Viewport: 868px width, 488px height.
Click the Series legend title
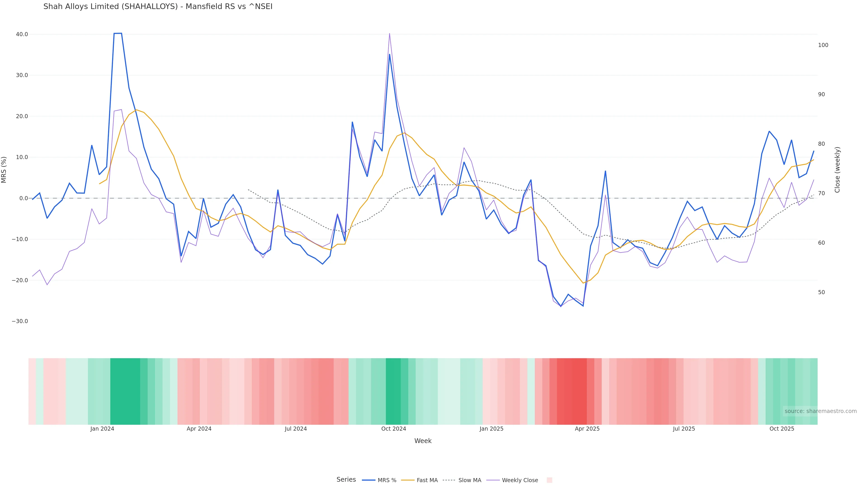click(x=346, y=480)
